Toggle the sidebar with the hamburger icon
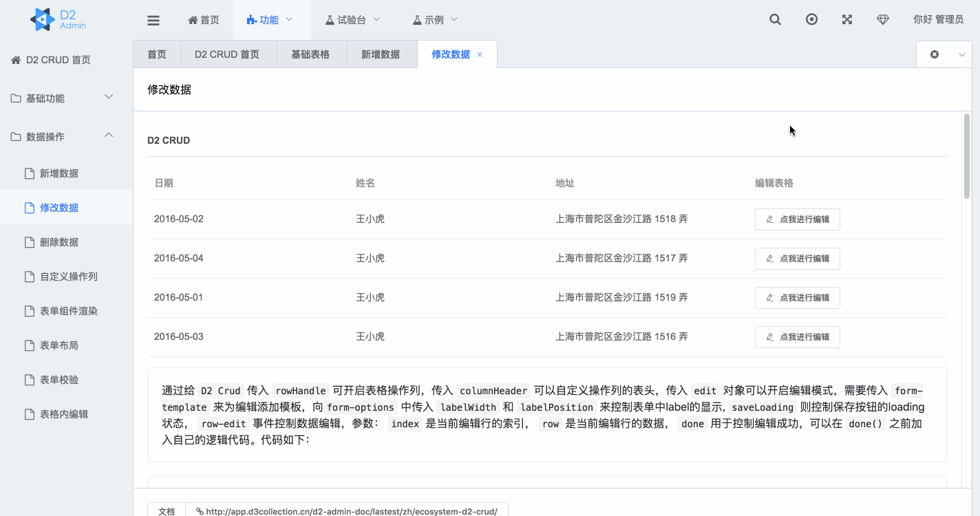This screenshot has height=516, width=980. tap(153, 20)
